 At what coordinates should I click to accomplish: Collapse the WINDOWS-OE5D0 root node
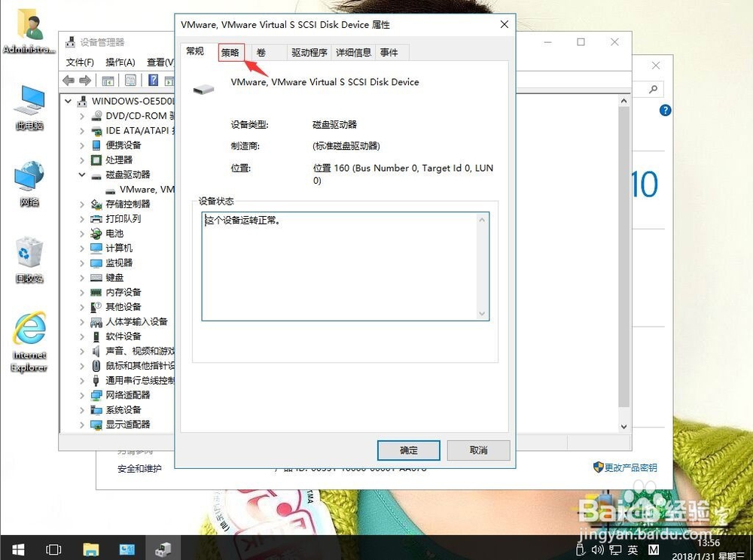click(69, 102)
